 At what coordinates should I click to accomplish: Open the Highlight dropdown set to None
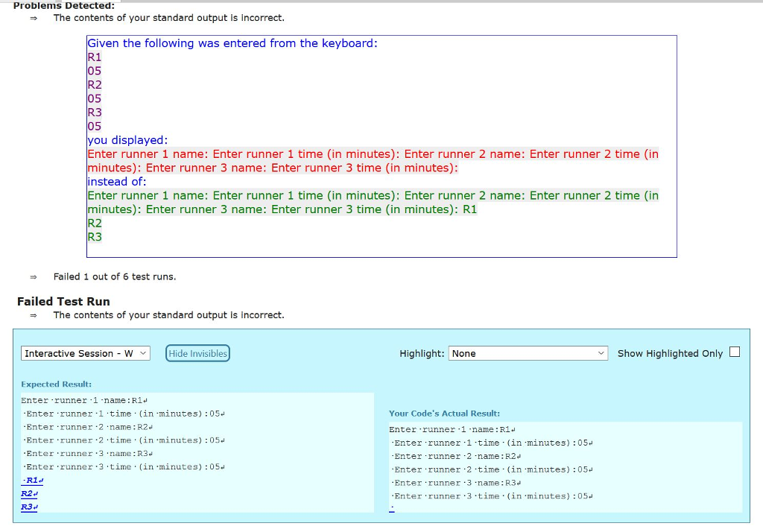pyautogui.click(x=528, y=353)
